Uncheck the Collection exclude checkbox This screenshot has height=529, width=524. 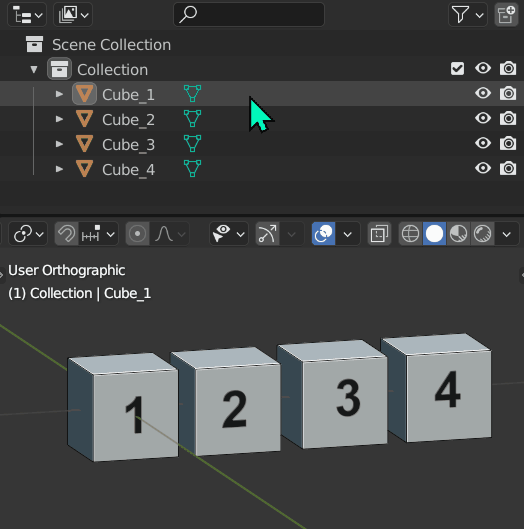click(458, 68)
